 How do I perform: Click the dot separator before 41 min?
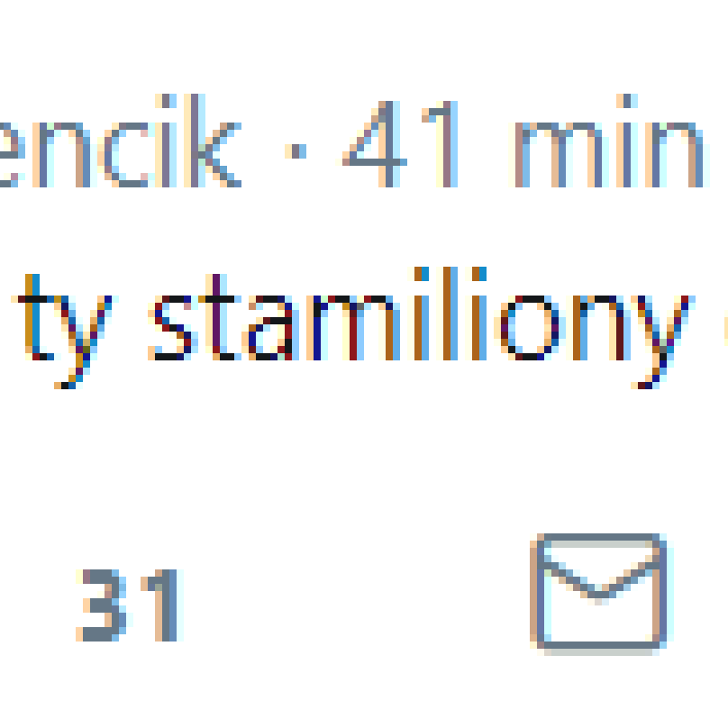click(x=296, y=151)
